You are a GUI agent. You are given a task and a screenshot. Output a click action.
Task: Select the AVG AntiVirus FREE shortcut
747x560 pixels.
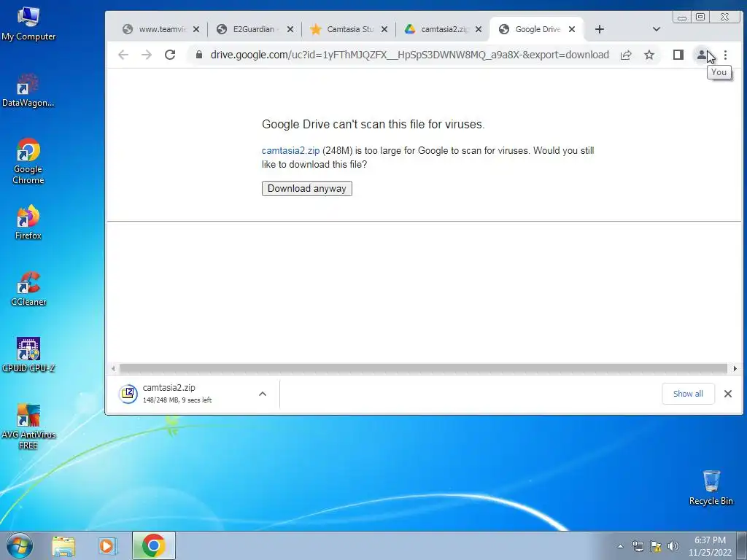click(x=28, y=426)
